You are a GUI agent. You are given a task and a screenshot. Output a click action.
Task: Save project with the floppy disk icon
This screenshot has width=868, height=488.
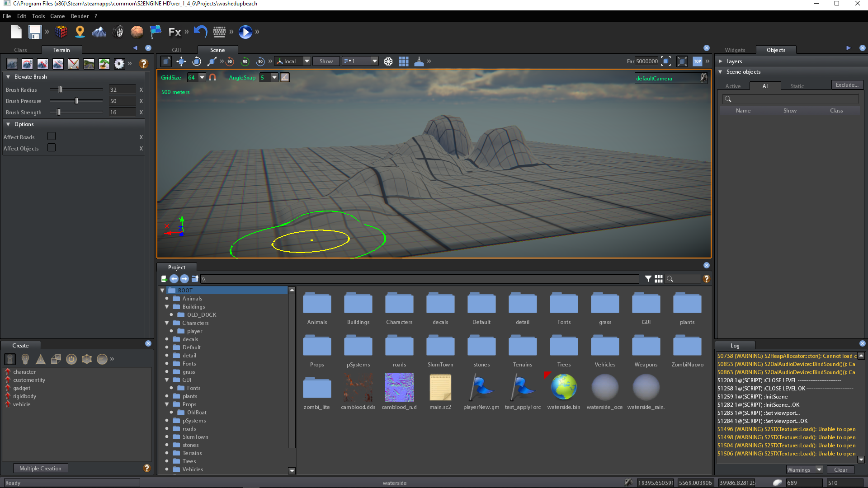point(35,32)
